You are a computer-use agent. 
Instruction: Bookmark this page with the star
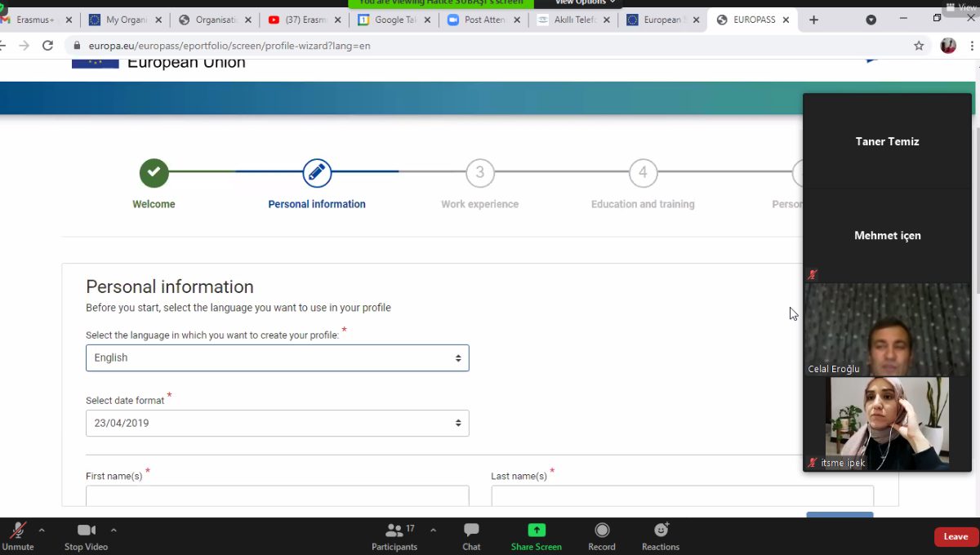click(x=919, y=46)
